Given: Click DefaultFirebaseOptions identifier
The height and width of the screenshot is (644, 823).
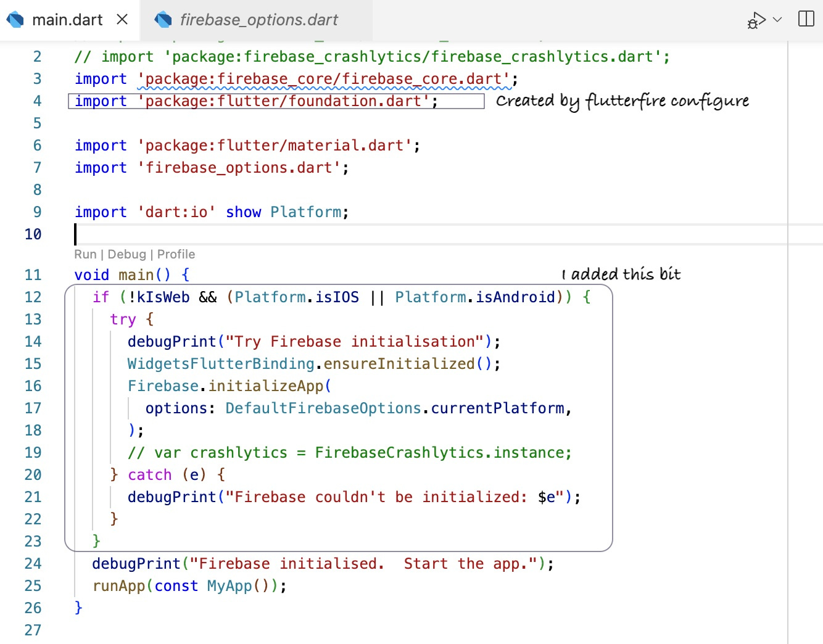Looking at the screenshot, I should [323, 408].
